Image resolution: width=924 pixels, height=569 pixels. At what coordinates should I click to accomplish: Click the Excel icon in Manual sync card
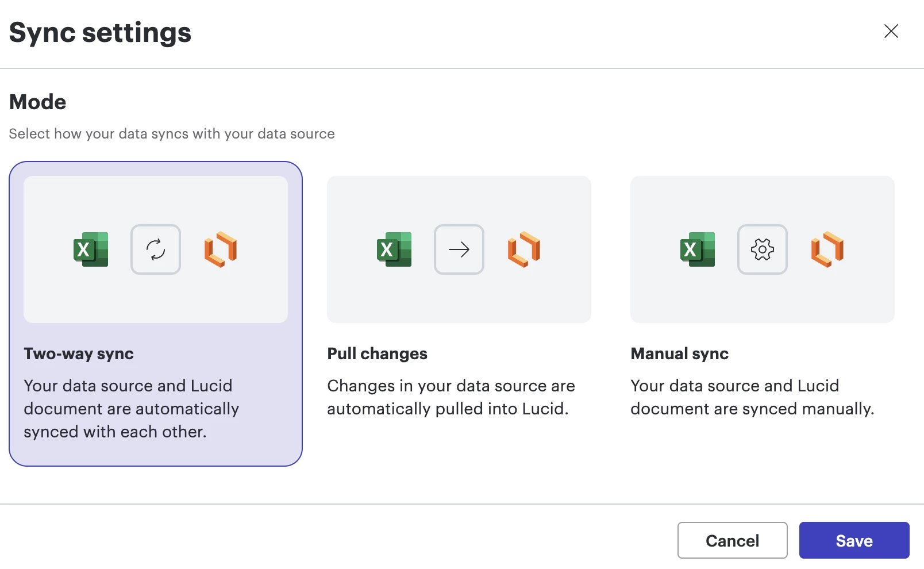tap(698, 249)
